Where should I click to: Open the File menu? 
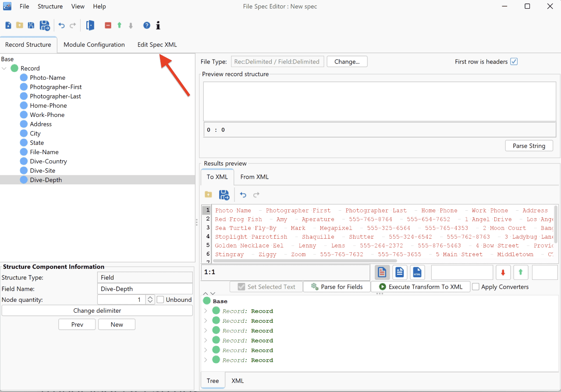click(x=24, y=6)
